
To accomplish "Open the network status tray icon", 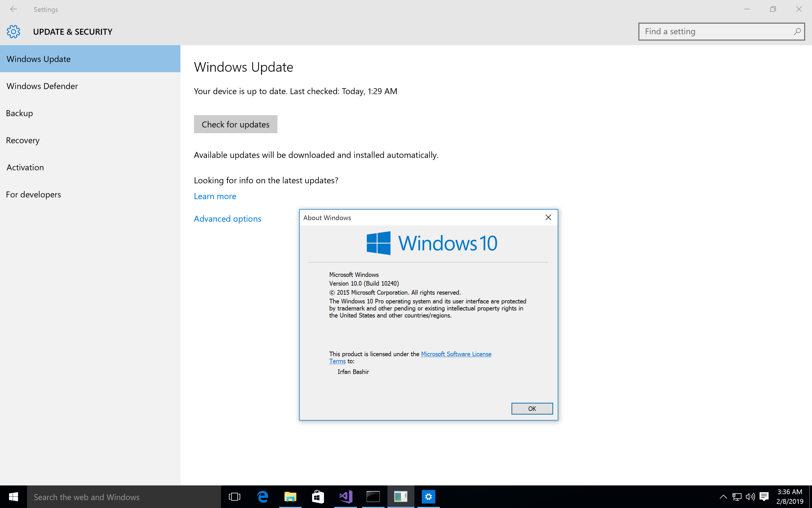I will [737, 497].
